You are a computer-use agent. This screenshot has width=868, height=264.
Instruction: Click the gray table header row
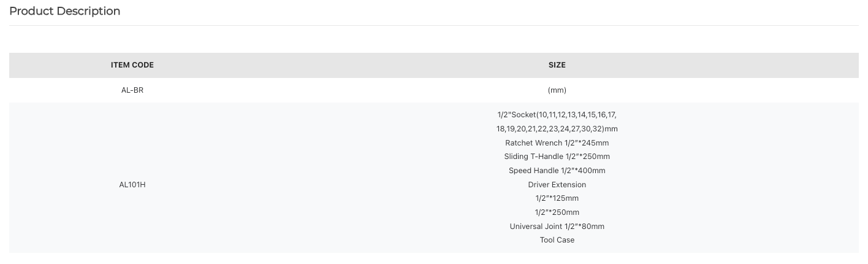[434, 65]
